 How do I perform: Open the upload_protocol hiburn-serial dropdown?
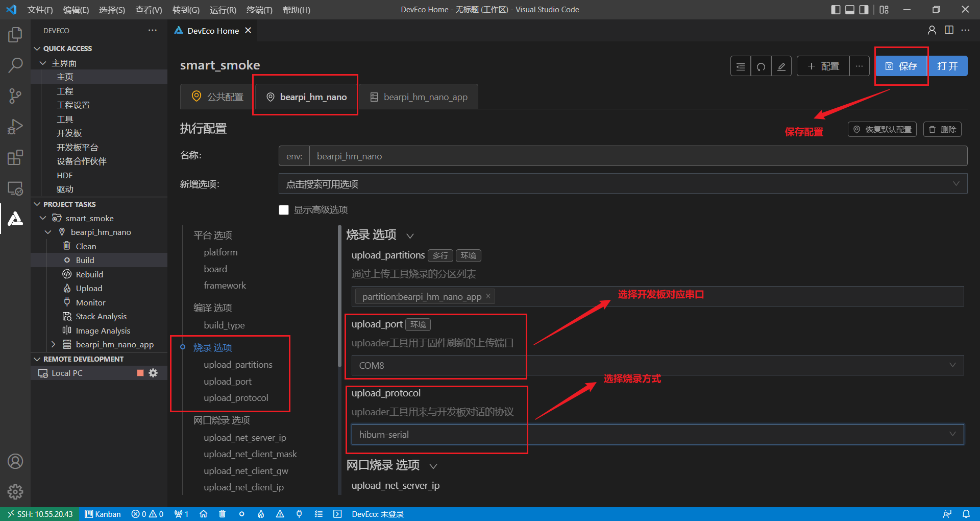coord(657,434)
